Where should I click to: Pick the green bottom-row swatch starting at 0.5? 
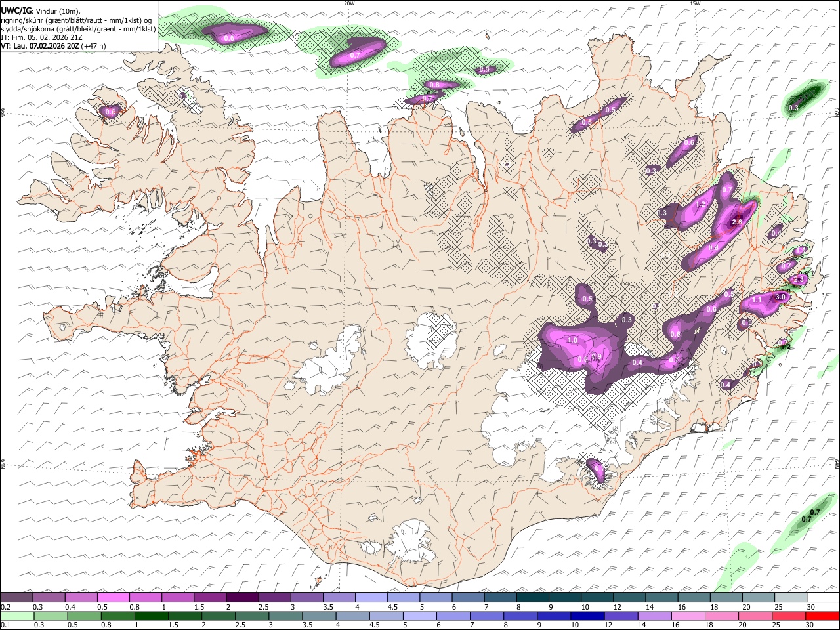tap(84, 616)
